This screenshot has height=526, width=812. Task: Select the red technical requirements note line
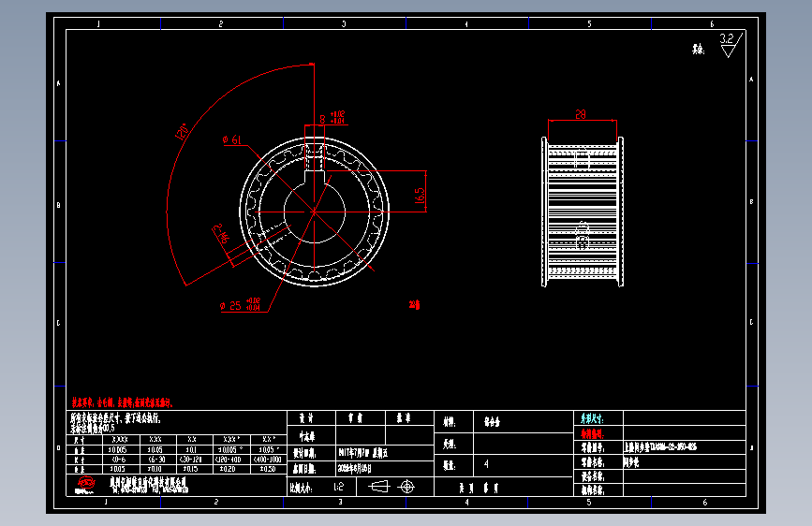coord(122,402)
